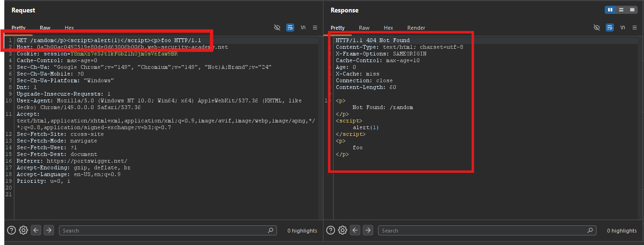Click the Dnt: 1 header
Viewport: 644px width, 245px height.
click(x=27, y=88)
